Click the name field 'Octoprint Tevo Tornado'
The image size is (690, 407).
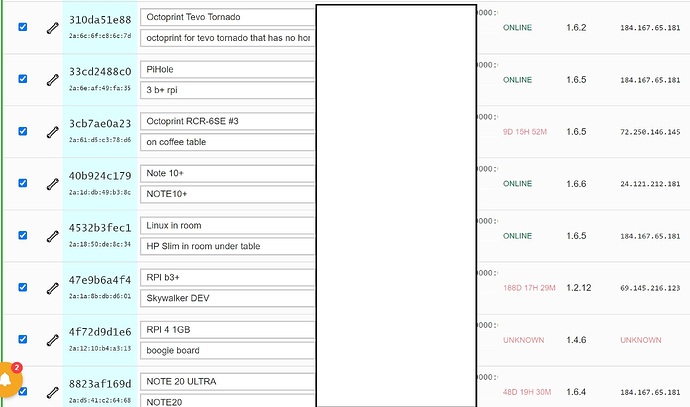tap(227, 17)
